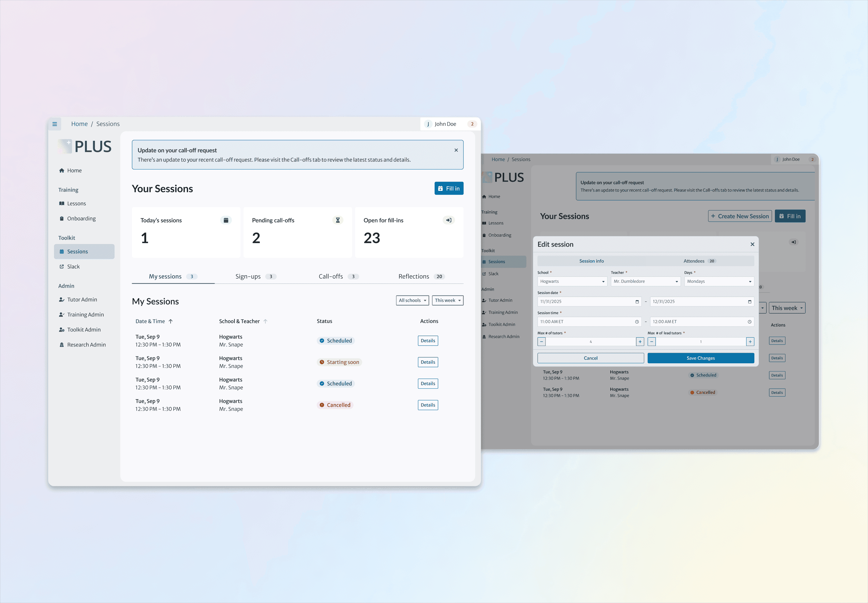The height and width of the screenshot is (603, 868).
Task: Decrease Max # of lead tutors with minus
Action: [652, 342]
